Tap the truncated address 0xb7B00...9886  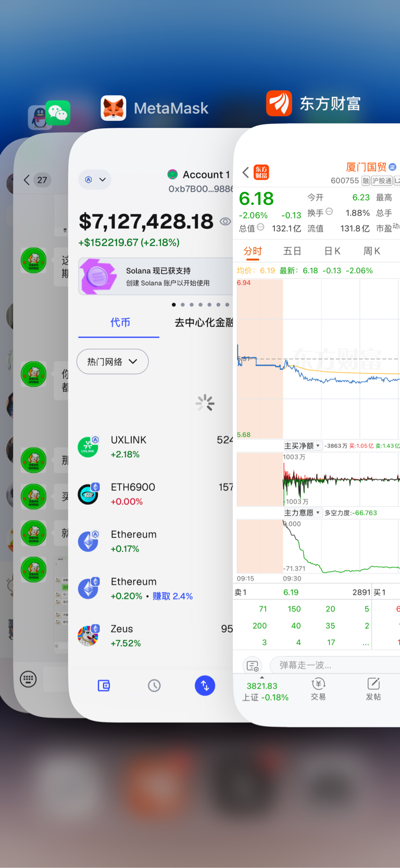point(201,189)
